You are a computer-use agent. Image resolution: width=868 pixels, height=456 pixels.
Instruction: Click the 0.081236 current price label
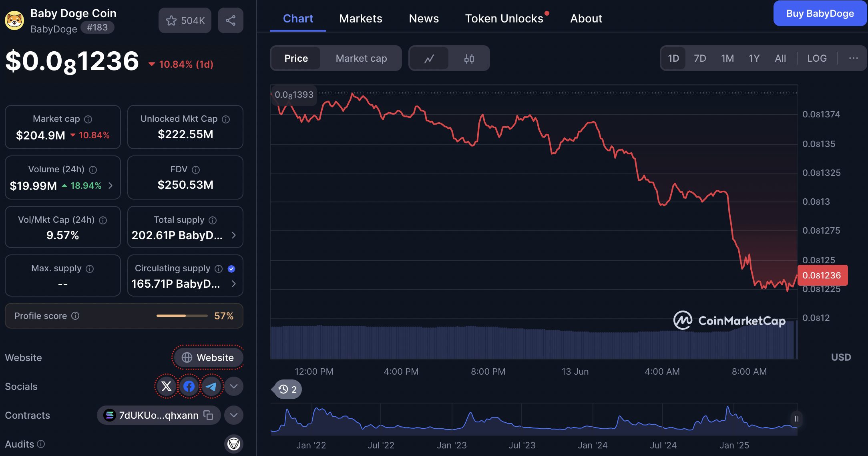tap(822, 275)
